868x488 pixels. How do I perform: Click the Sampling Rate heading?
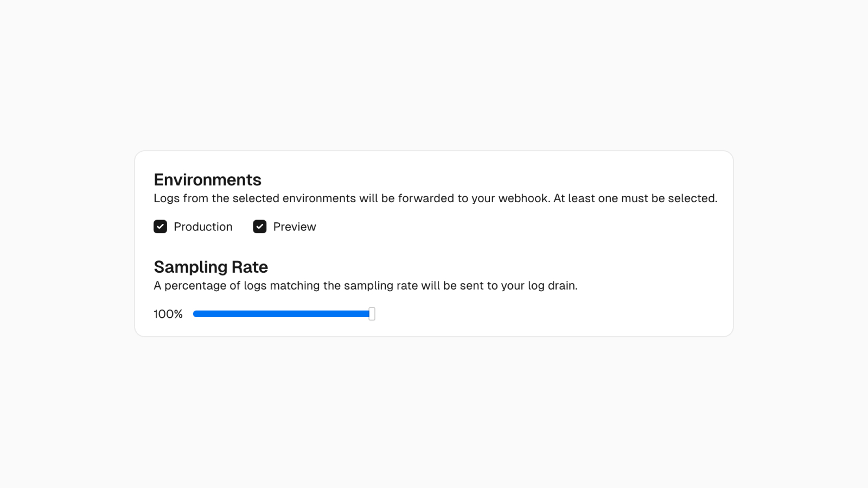tap(210, 267)
